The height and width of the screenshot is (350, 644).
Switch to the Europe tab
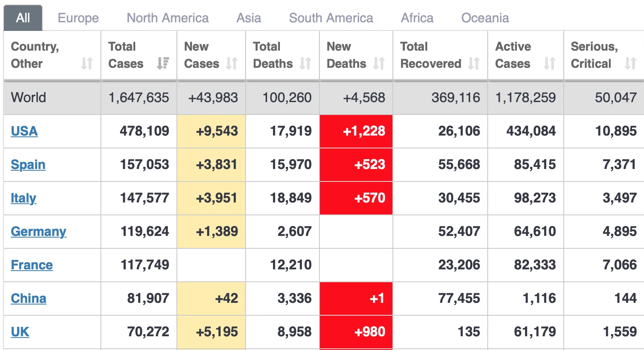point(78,18)
